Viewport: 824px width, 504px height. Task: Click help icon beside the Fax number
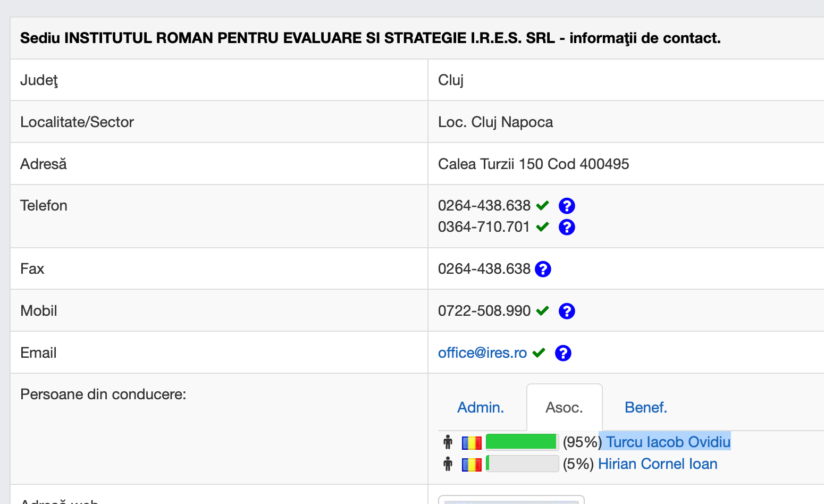(543, 269)
